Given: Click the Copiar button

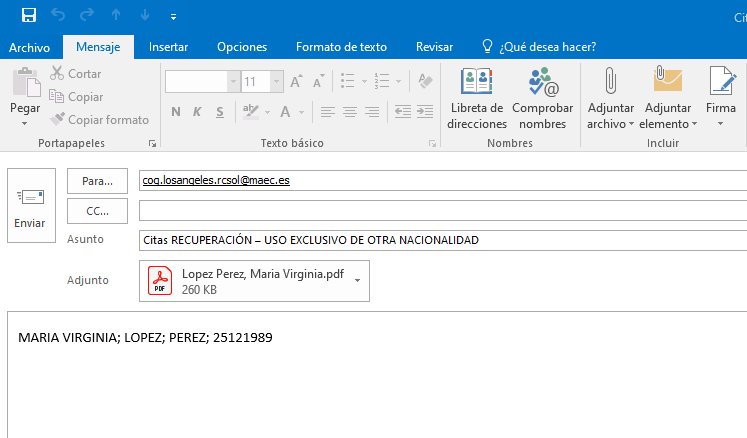Looking at the screenshot, I should point(76,97).
